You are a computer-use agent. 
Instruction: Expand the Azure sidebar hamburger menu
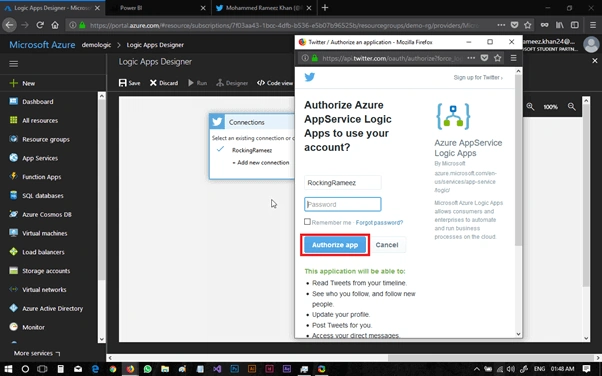[14, 64]
